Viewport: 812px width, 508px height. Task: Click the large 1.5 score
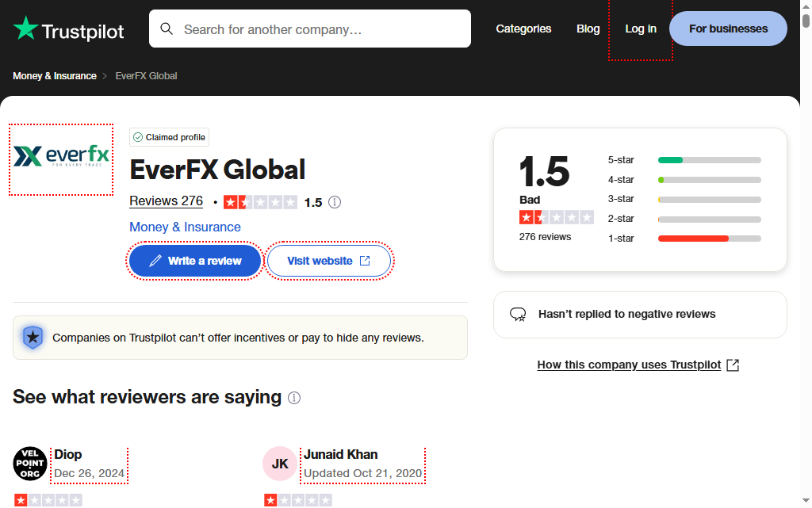point(544,171)
